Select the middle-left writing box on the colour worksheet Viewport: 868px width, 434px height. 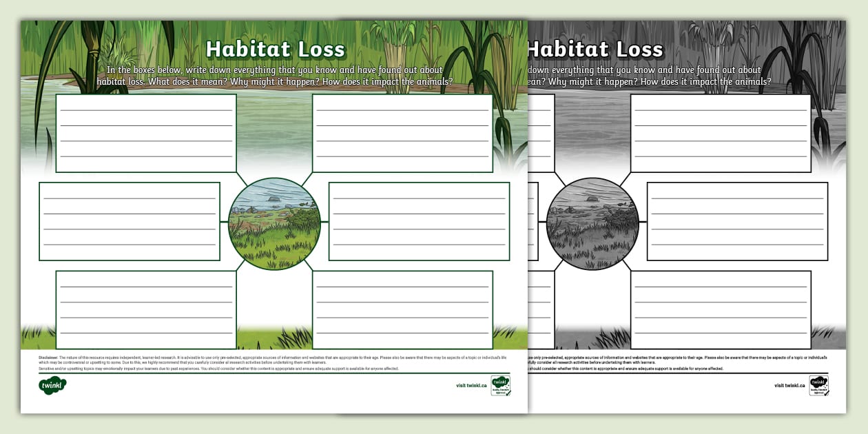pyautogui.click(x=130, y=221)
